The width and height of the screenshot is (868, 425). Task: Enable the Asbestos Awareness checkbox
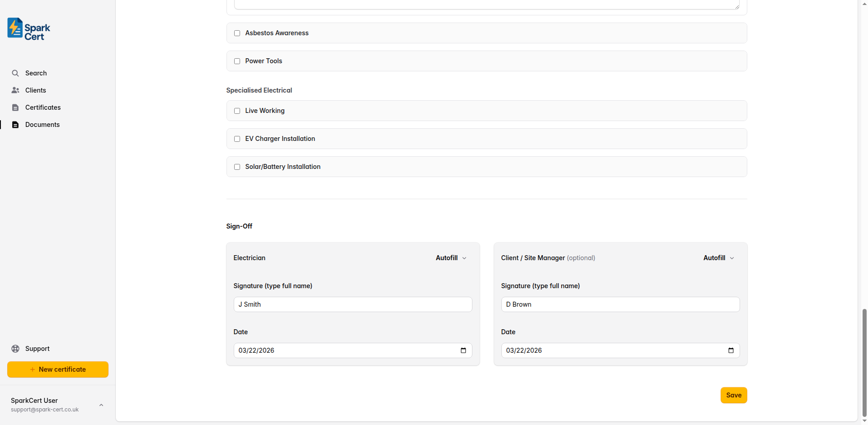pos(237,33)
